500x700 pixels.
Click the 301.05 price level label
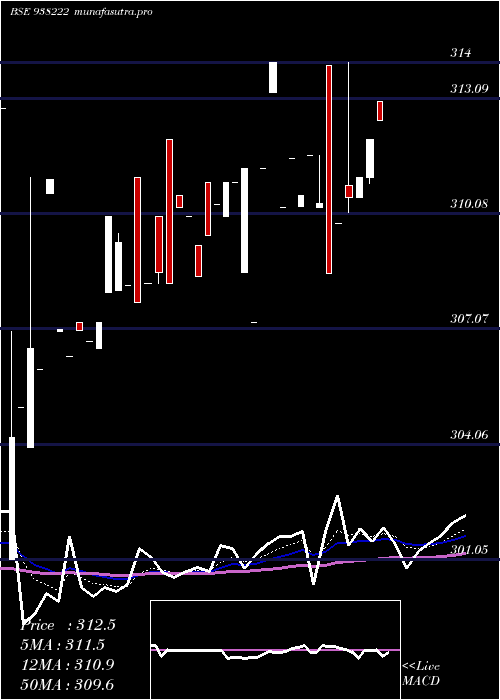coord(469,550)
